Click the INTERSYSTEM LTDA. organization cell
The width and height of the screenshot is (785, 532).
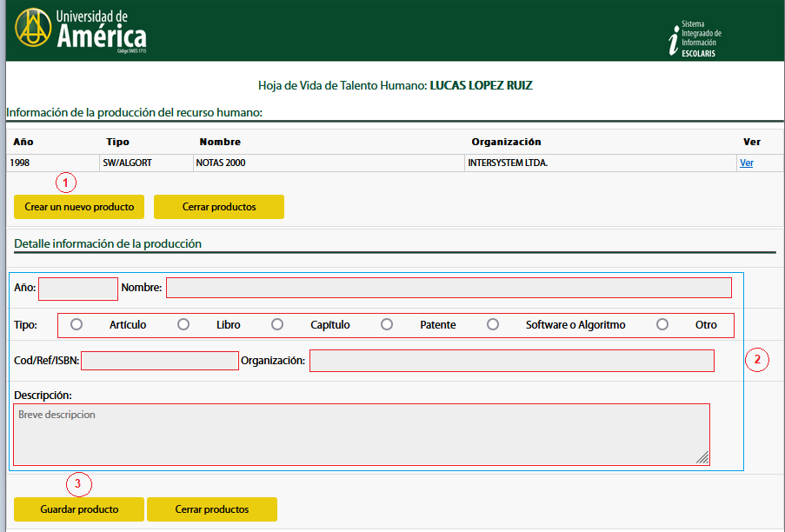pos(600,163)
